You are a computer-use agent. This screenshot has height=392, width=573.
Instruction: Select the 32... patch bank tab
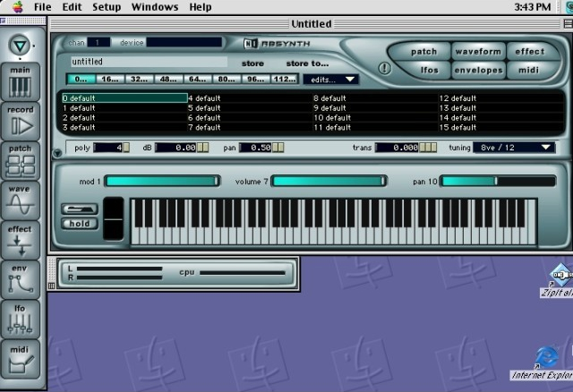click(x=140, y=79)
